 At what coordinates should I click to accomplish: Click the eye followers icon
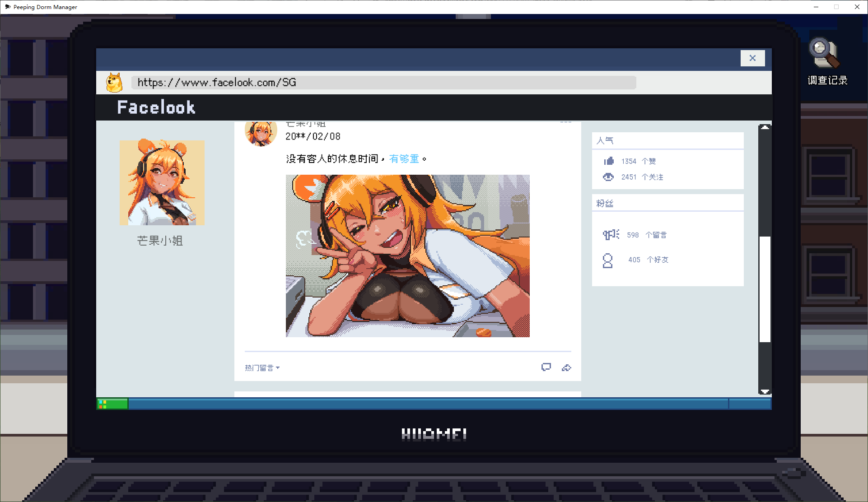[608, 177]
